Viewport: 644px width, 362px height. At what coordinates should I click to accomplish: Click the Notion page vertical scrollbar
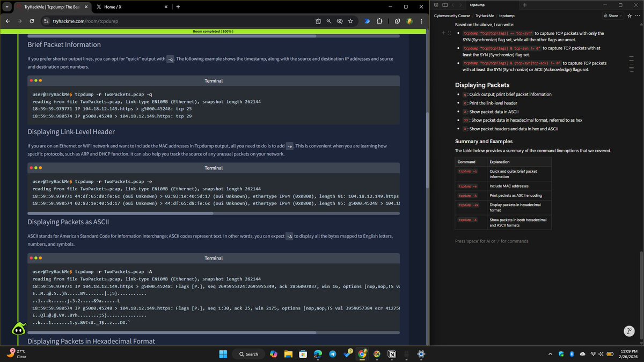coord(642,295)
